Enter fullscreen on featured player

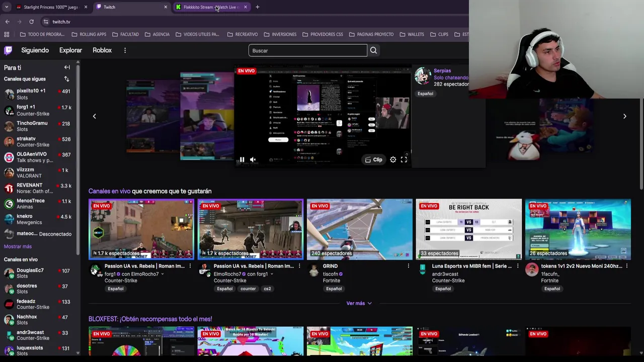click(404, 160)
